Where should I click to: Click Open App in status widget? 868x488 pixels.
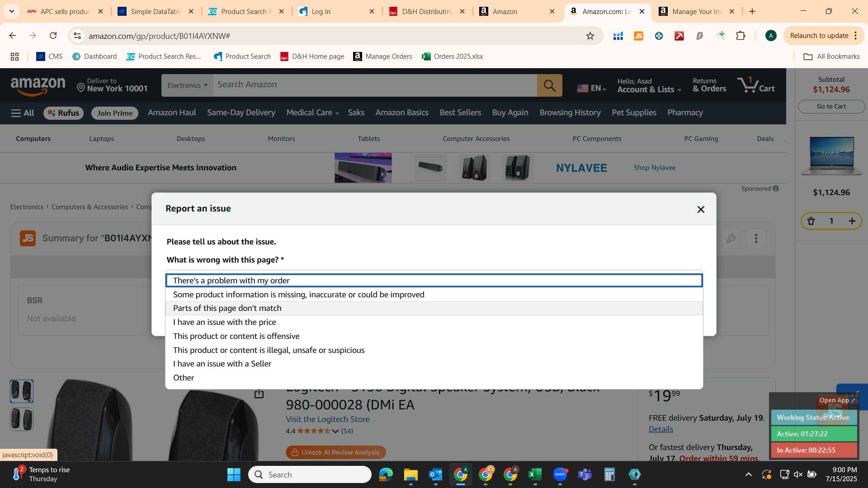[x=837, y=400]
